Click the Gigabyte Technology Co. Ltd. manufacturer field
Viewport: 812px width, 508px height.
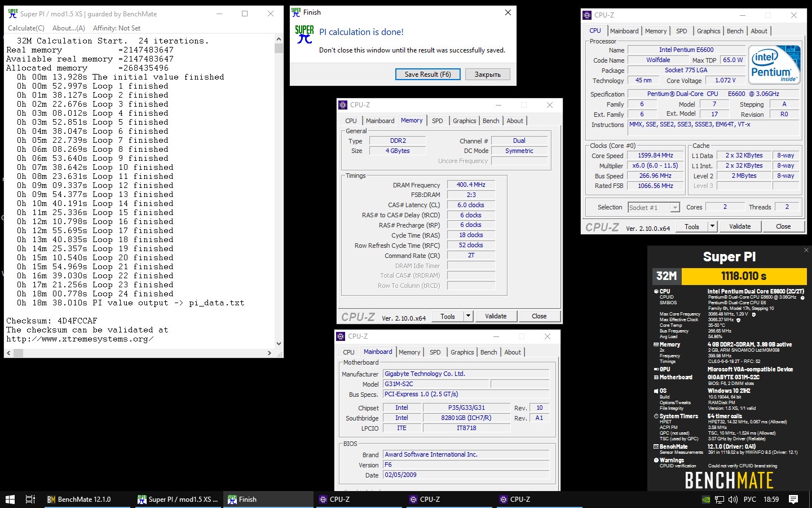tap(466, 374)
